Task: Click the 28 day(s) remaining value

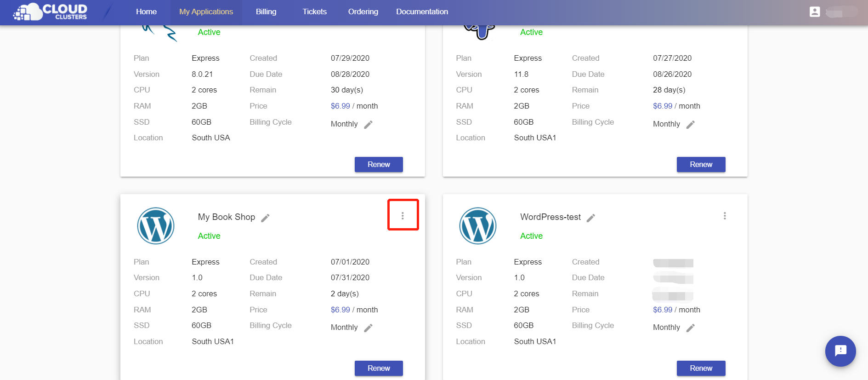Action: click(x=669, y=90)
